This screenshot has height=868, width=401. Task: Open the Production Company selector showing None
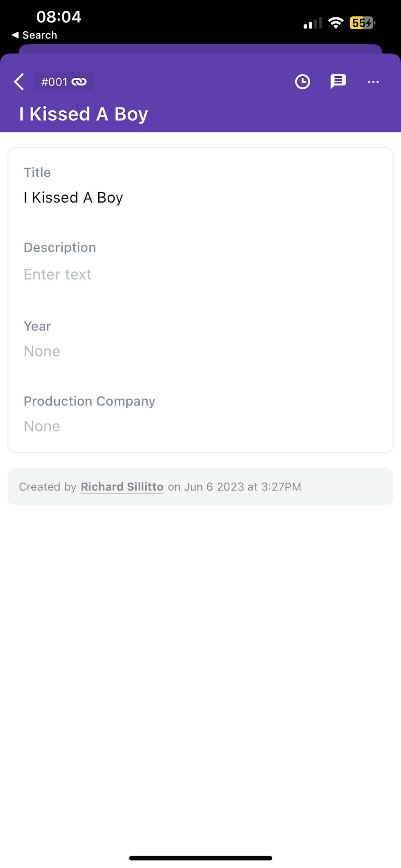click(x=42, y=426)
